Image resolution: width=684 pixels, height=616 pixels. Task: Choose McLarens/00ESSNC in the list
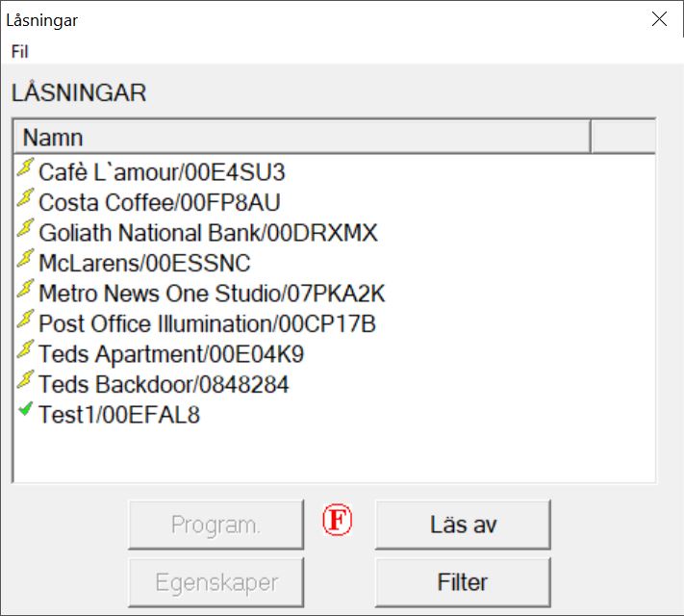144,263
